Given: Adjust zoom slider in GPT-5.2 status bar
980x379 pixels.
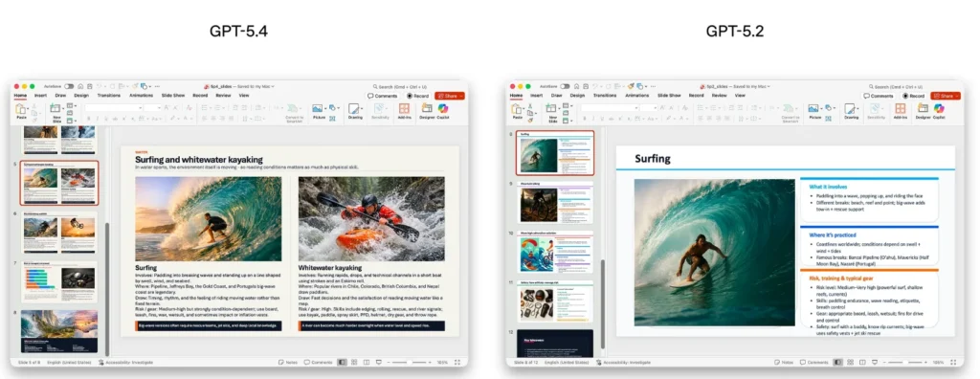Looking at the screenshot, I should click(906, 362).
